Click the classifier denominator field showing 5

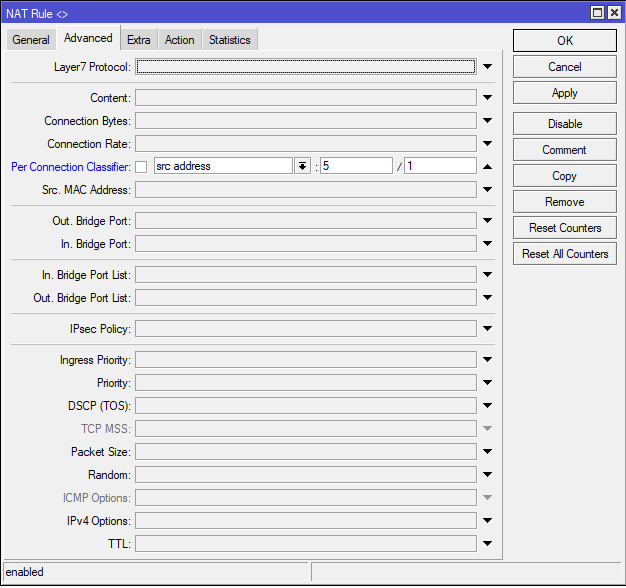click(356, 166)
